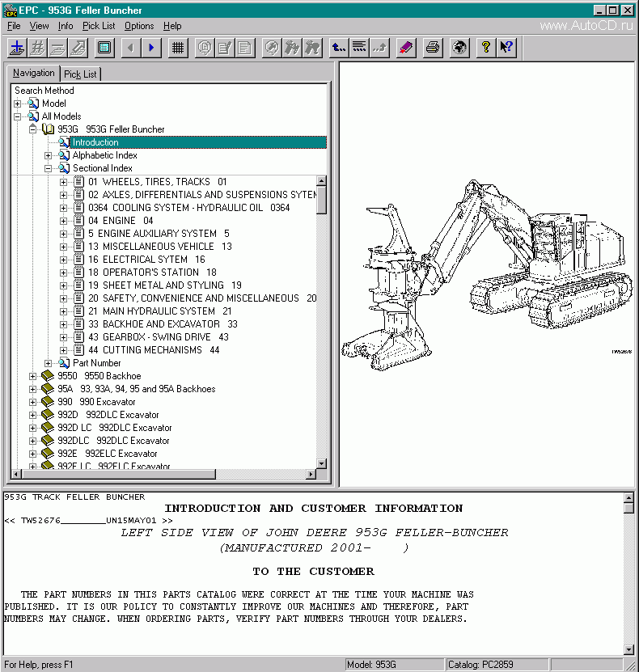Click the section list scrollbar down arrow
Viewport: 639px width, 672px height.
(x=321, y=463)
